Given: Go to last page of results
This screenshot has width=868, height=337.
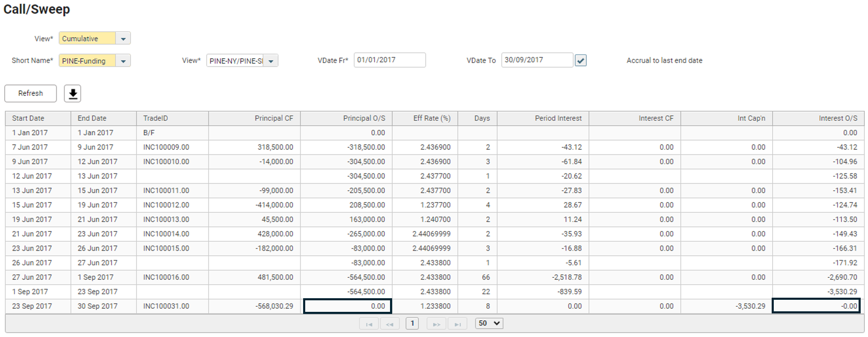Looking at the screenshot, I should (x=457, y=324).
